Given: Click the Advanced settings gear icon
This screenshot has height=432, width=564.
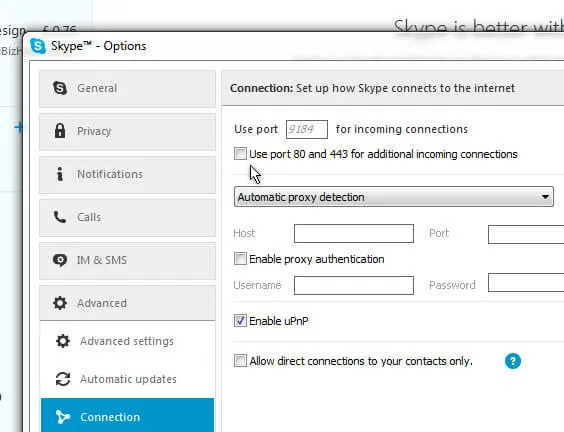Looking at the screenshot, I should pyautogui.click(x=63, y=341).
